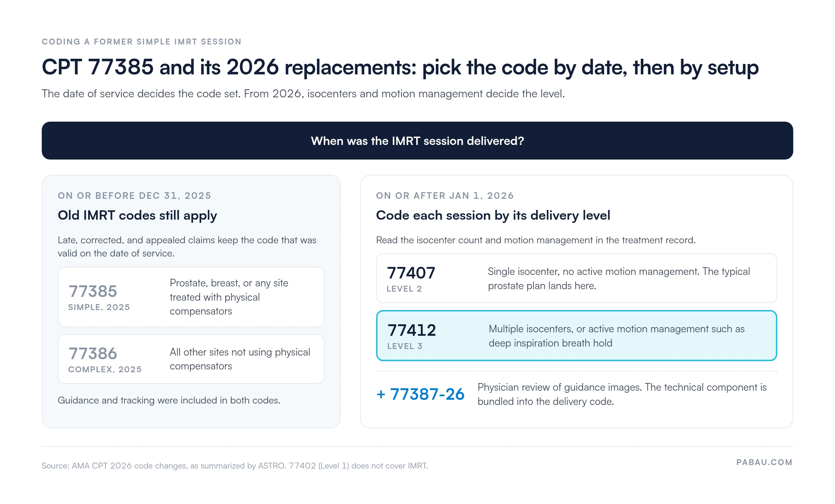Click the subtitle about date of service
The height and width of the screenshot is (504, 835).
303,94
